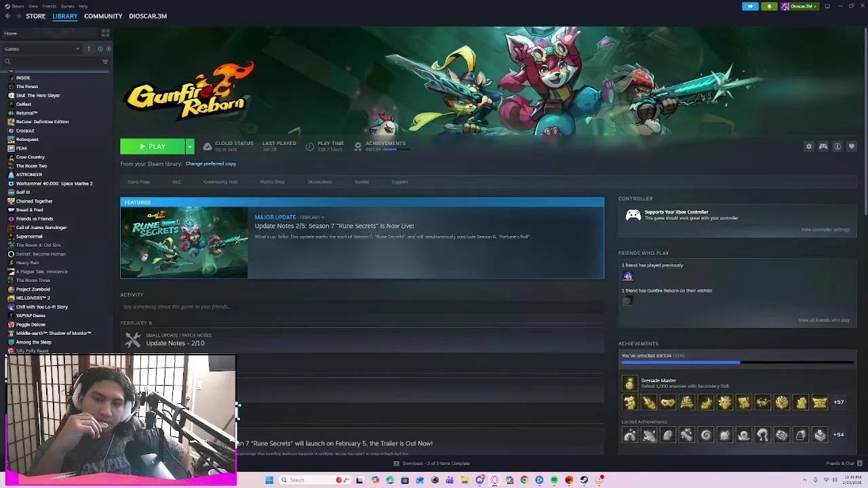Open Downloads status in bottom bar

(x=432, y=464)
